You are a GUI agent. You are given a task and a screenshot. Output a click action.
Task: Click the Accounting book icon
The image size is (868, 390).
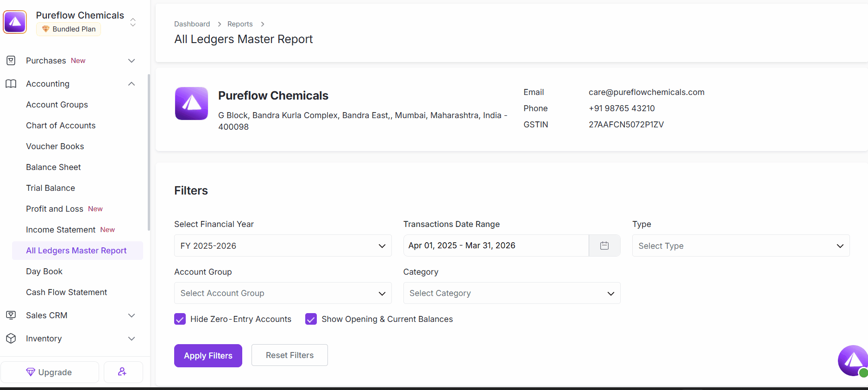coord(11,84)
